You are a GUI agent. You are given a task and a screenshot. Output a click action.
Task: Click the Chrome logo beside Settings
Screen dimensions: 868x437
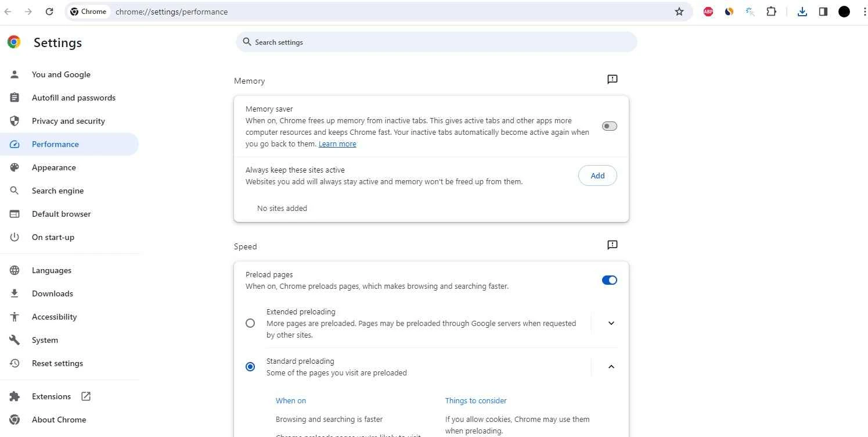click(x=14, y=42)
